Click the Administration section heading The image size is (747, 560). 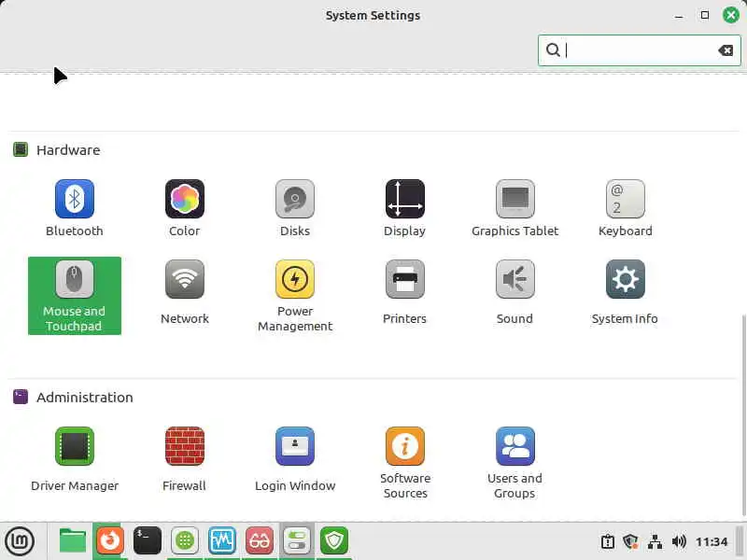click(85, 398)
